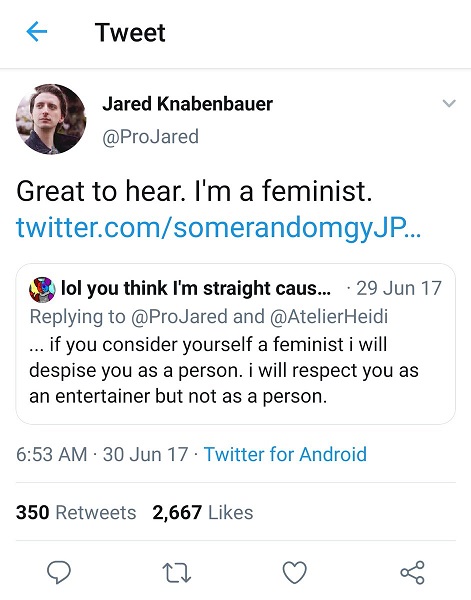Open the reply speech bubble icon
The image size is (471, 600).
[x=59, y=572]
